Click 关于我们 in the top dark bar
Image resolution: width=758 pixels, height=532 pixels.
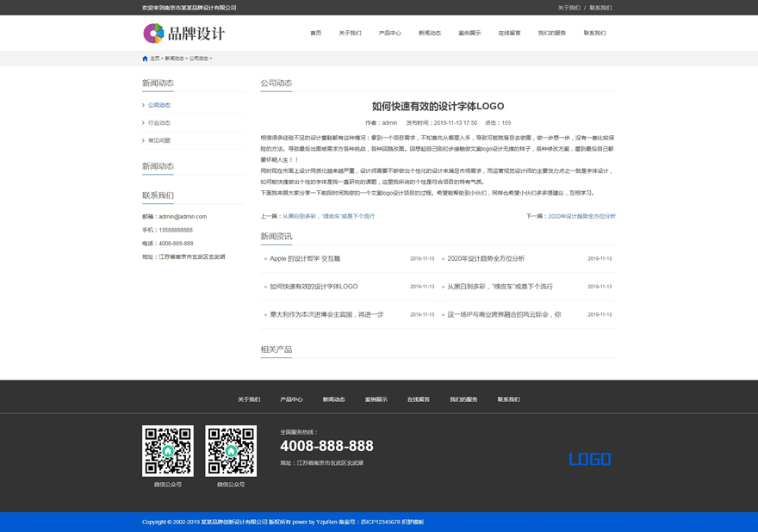[568, 8]
